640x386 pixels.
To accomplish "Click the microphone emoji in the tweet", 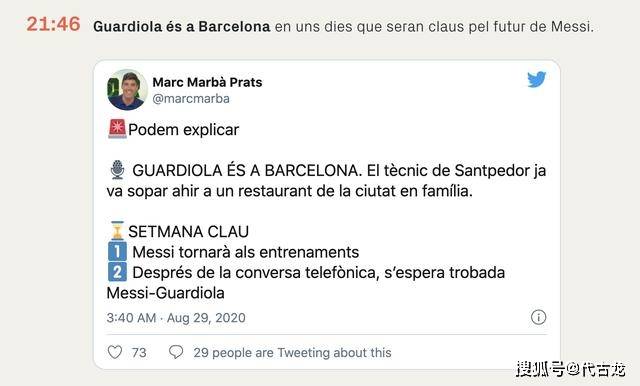I will [117, 170].
